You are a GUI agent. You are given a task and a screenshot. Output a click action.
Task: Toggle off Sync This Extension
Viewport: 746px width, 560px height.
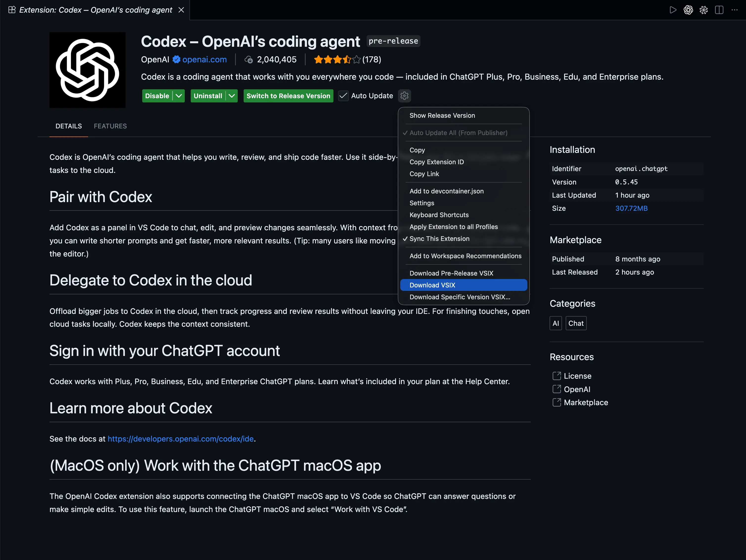coord(440,238)
